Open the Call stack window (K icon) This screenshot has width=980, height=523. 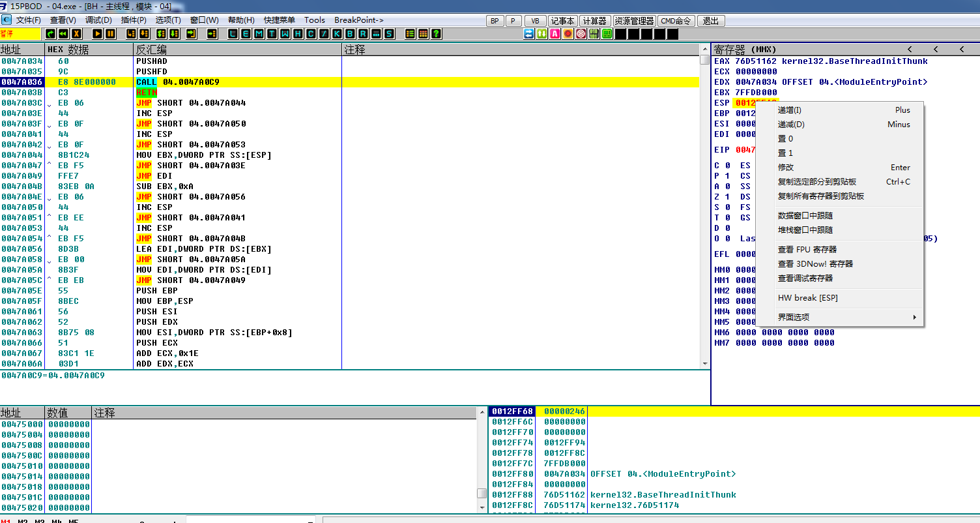(337, 34)
